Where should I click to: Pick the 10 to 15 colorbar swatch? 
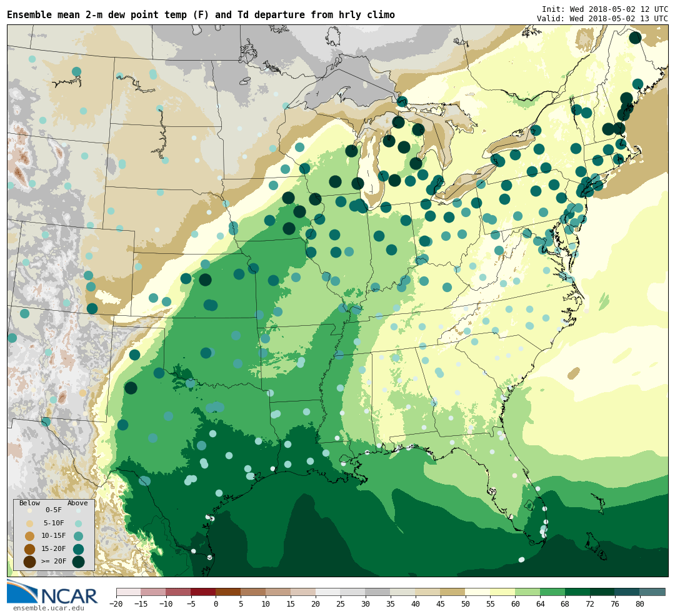279,592
